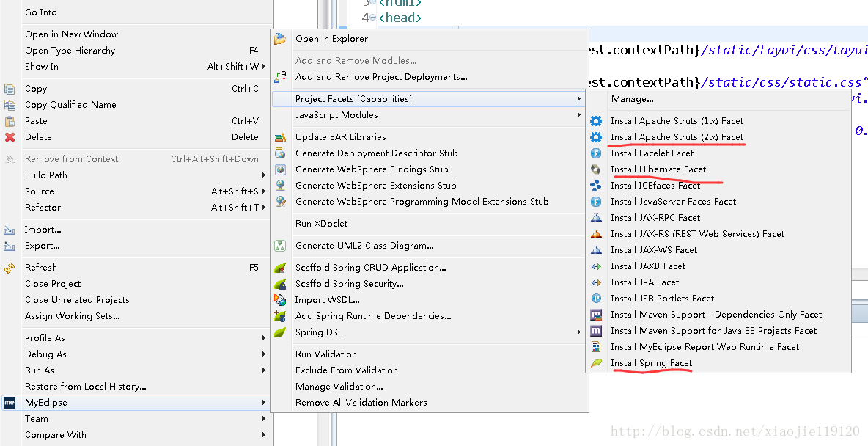Select Manage Validation...
868x446 pixels.
tap(339, 387)
